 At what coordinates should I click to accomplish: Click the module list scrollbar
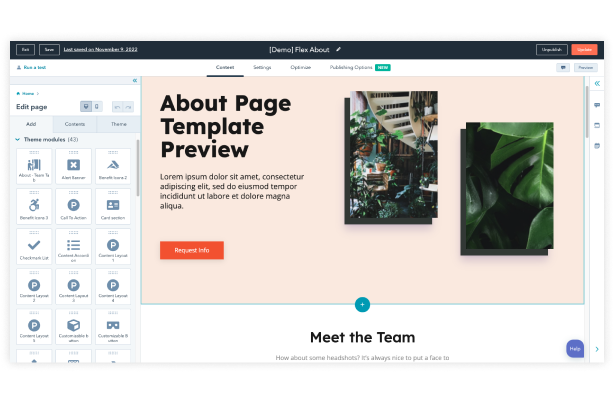point(137,168)
